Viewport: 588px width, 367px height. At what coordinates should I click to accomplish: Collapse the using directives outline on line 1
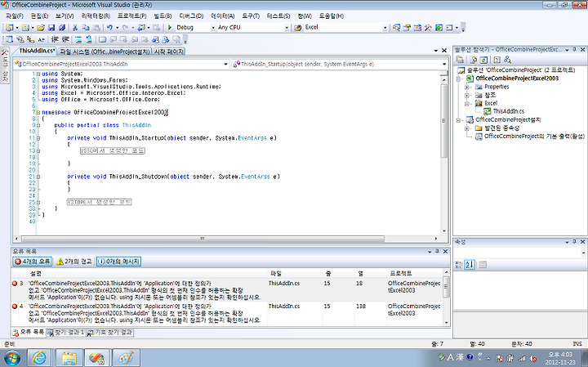tap(38, 74)
